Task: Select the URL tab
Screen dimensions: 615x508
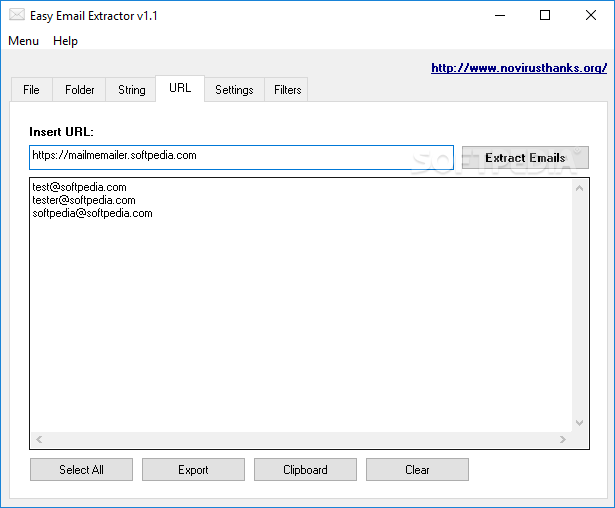Action: pyautogui.click(x=180, y=88)
